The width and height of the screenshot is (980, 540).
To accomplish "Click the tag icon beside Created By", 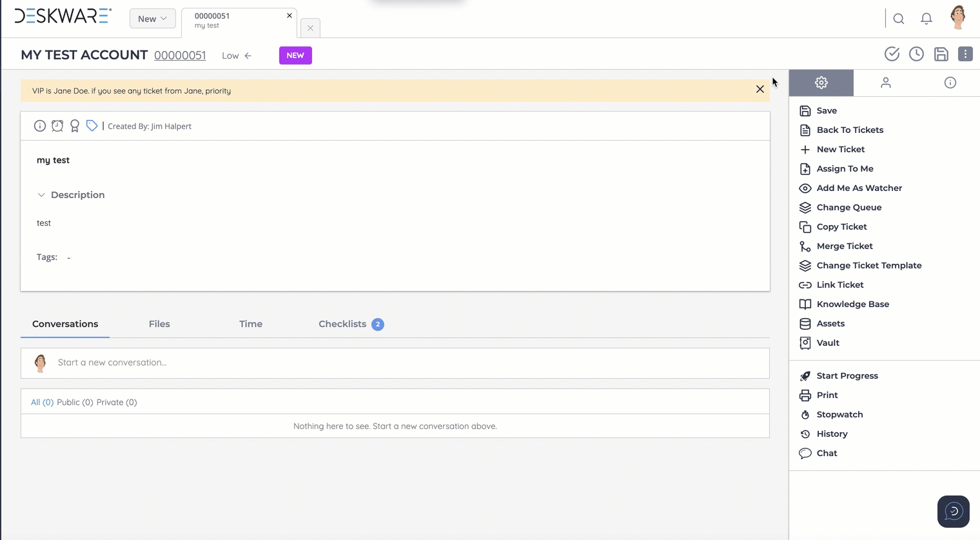I will point(92,126).
